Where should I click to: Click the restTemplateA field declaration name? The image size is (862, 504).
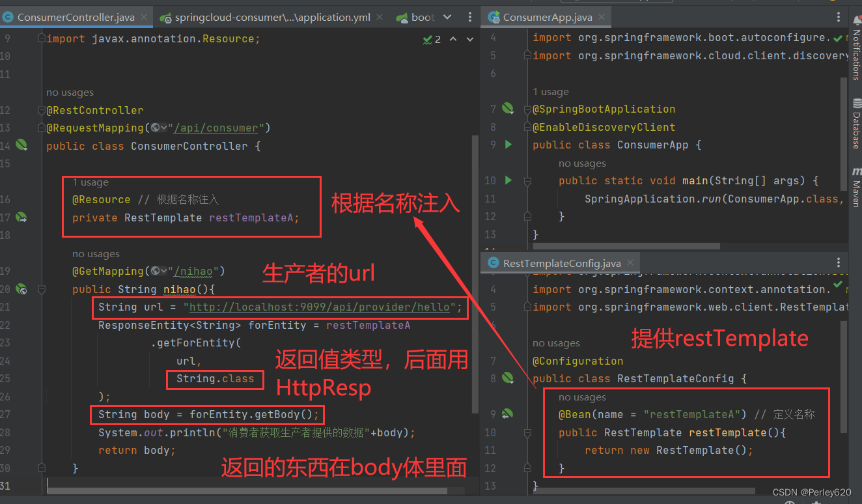click(x=251, y=217)
